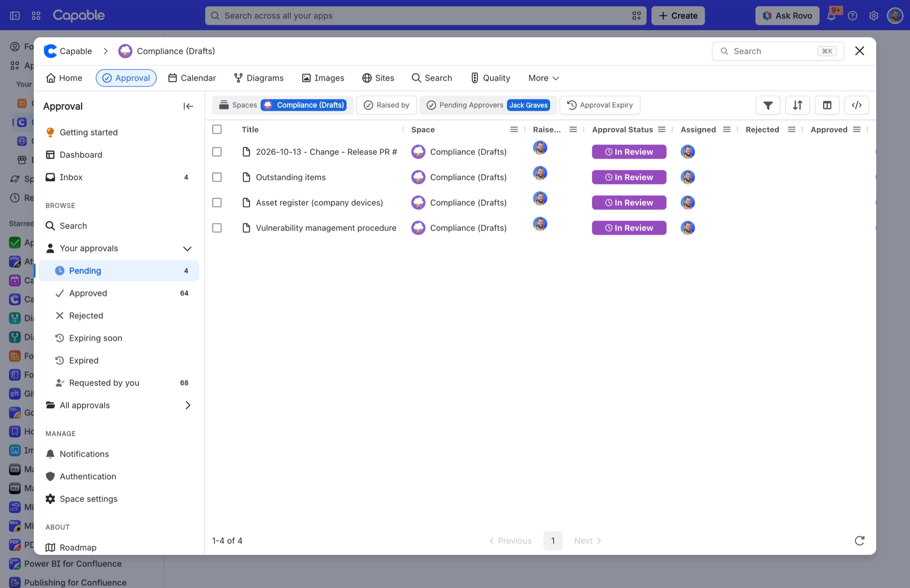Open Assigned column menu icon
910x588 pixels.
tap(727, 130)
